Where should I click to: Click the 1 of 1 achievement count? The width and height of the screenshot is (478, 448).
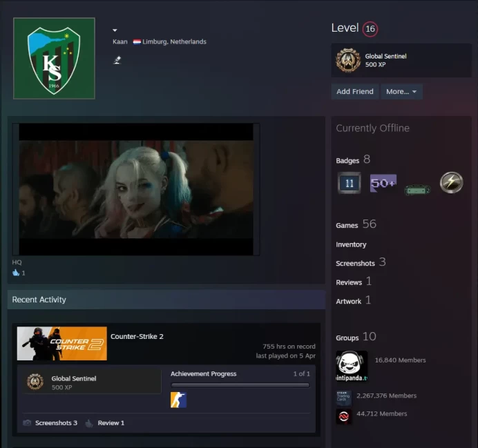click(301, 373)
